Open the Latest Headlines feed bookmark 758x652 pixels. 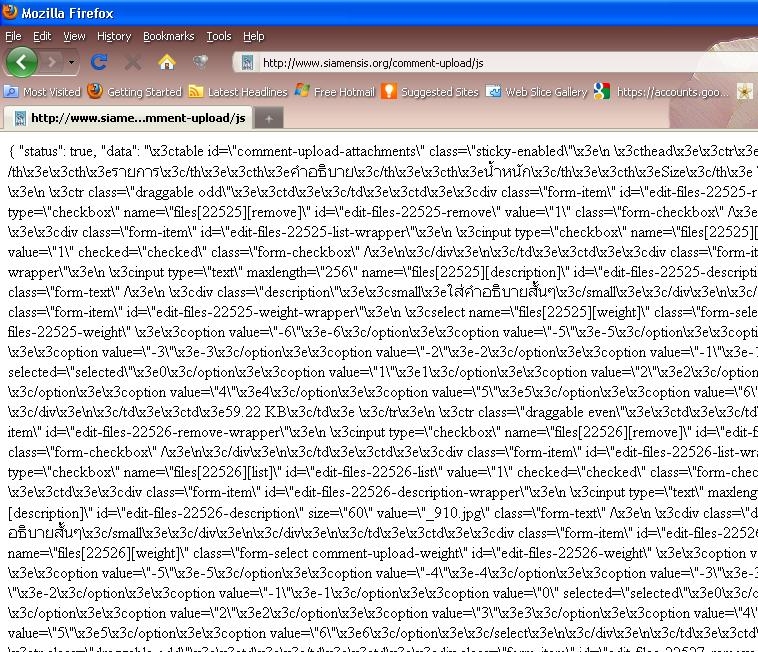point(238,92)
